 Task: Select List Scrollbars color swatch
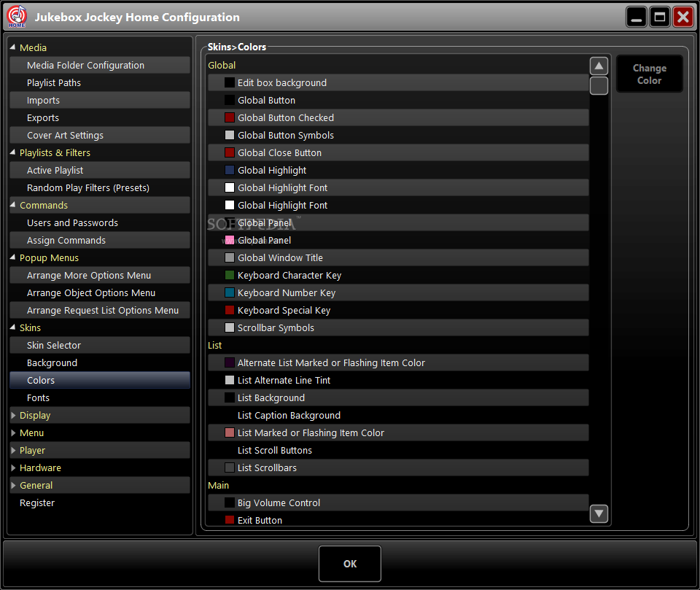coord(230,467)
